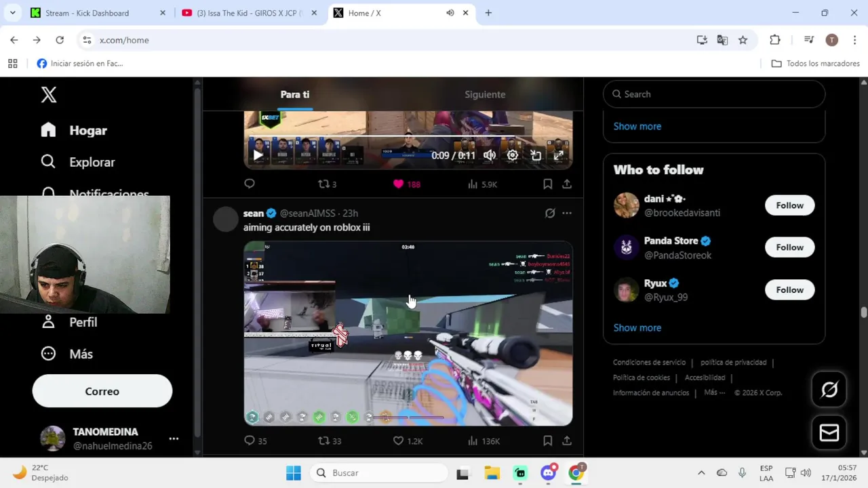Switch to Issa The Kid YouTube tab
The height and width of the screenshot is (488, 868).
tap(250, 13)
